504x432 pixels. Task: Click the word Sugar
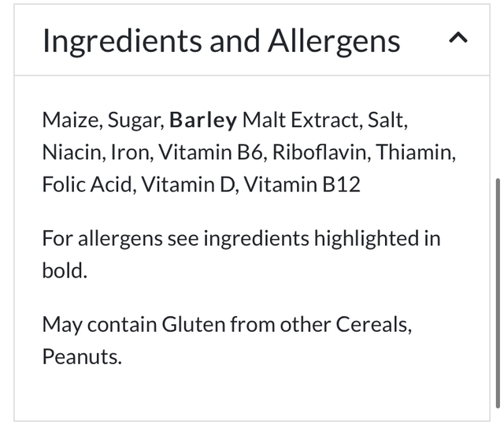coord(135,121)
